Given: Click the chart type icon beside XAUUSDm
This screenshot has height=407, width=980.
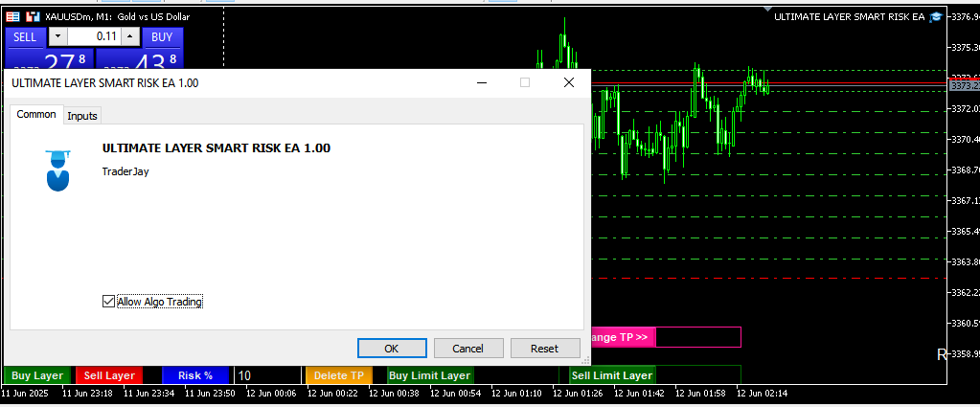Looking at the screenshot, I should [34, 17].
